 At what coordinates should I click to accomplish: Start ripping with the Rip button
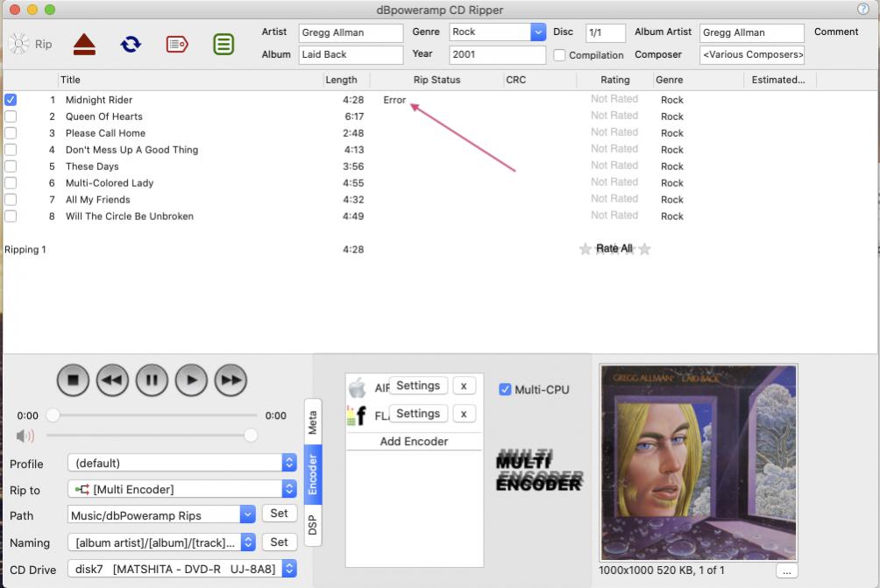click(31, 44)
